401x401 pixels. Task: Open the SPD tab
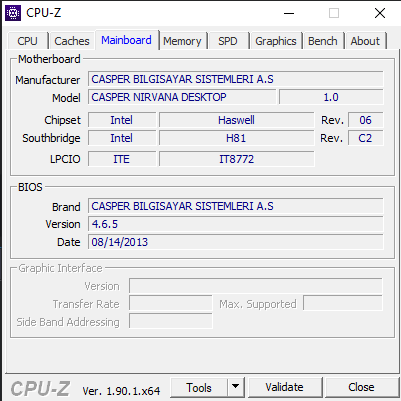pyautogui.click(x=228, y=41)
